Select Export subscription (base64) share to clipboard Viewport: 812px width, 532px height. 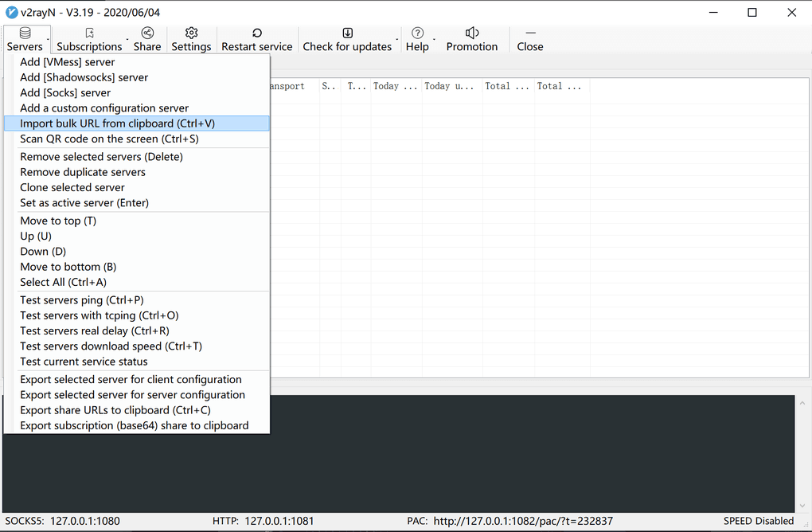tap(137, 426)
